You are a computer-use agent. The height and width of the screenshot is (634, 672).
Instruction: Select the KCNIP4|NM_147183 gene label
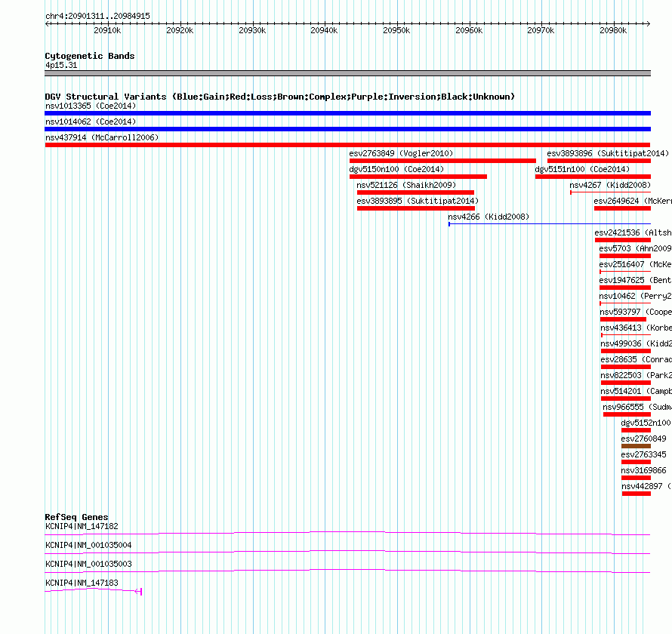82,583
